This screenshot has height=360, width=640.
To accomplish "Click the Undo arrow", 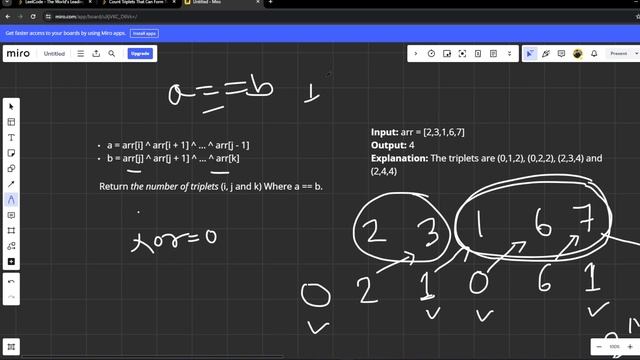I will click(x=11, y=282).
